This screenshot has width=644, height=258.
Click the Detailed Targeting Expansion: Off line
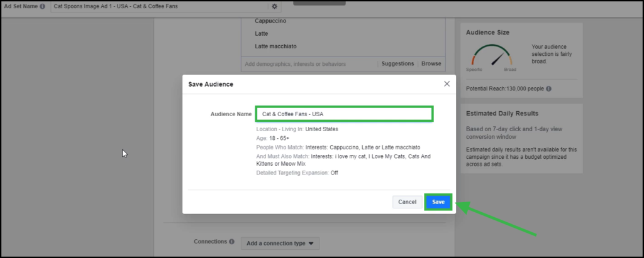297,173
